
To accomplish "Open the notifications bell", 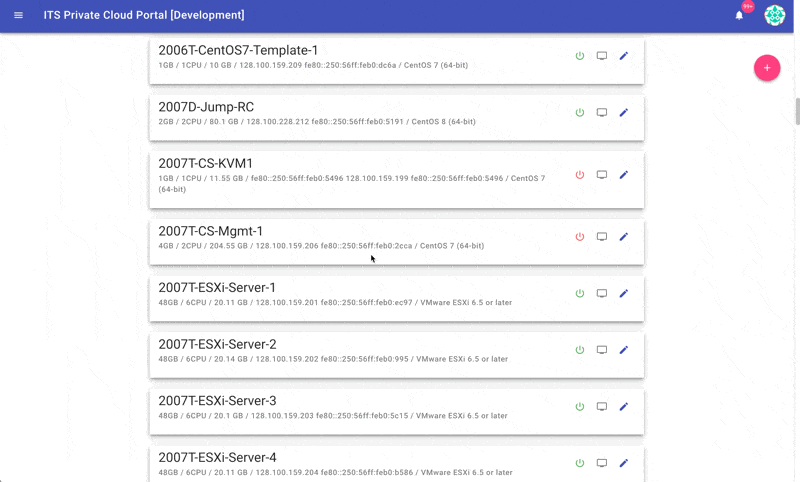I will [x=739, y=15].
